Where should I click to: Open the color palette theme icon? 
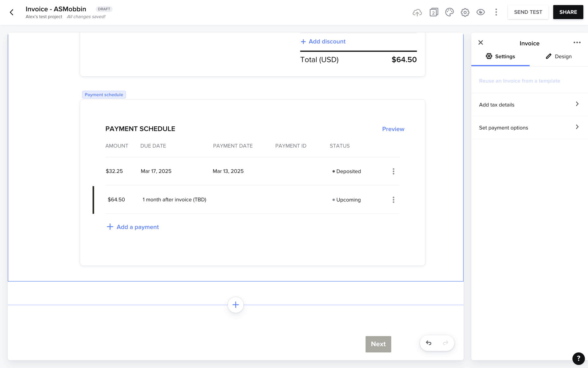[449, 12]
